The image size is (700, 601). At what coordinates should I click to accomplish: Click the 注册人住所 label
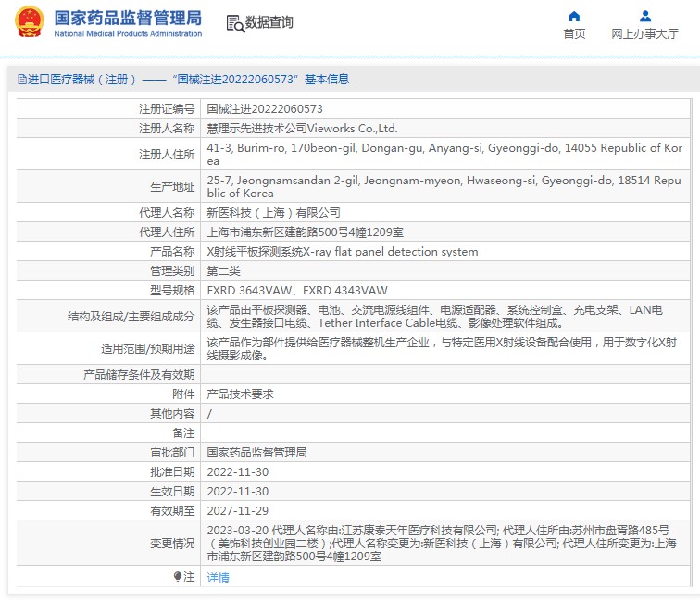click(167, 154)
